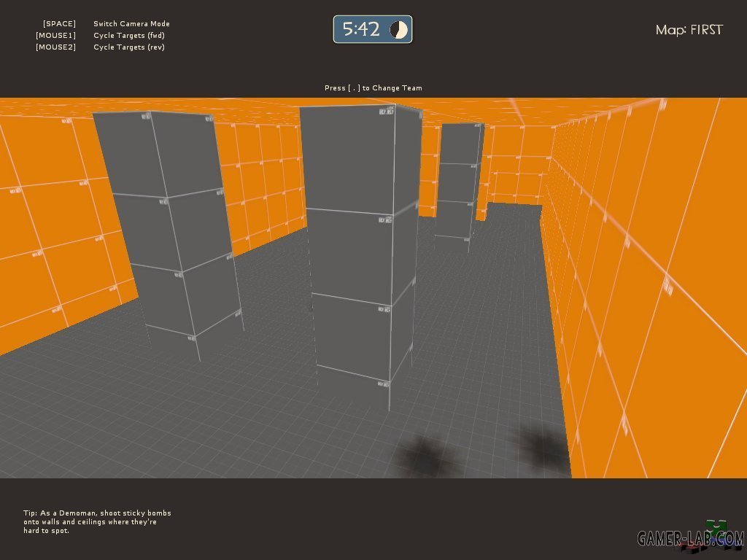Click the [MOUSE2] key hint
The width and height of the screenshot is (747, 560).
[55, 47]
